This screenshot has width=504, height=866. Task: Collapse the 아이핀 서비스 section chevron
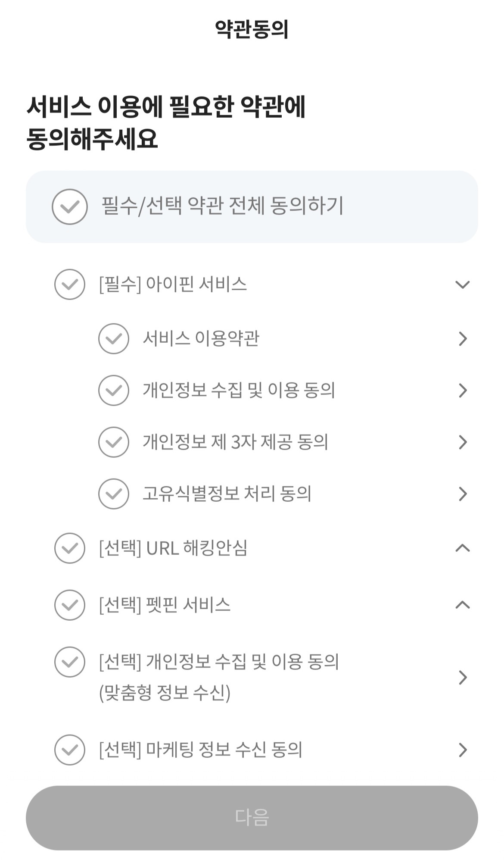click(463, 284)
